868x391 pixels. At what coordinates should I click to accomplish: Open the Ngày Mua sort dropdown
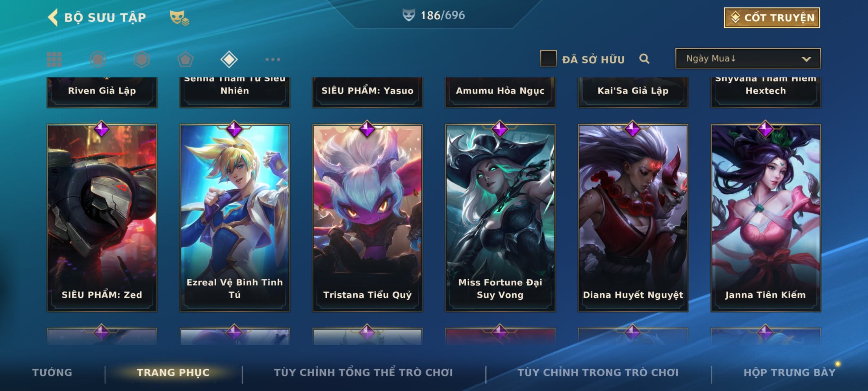[x=748, y=58]
